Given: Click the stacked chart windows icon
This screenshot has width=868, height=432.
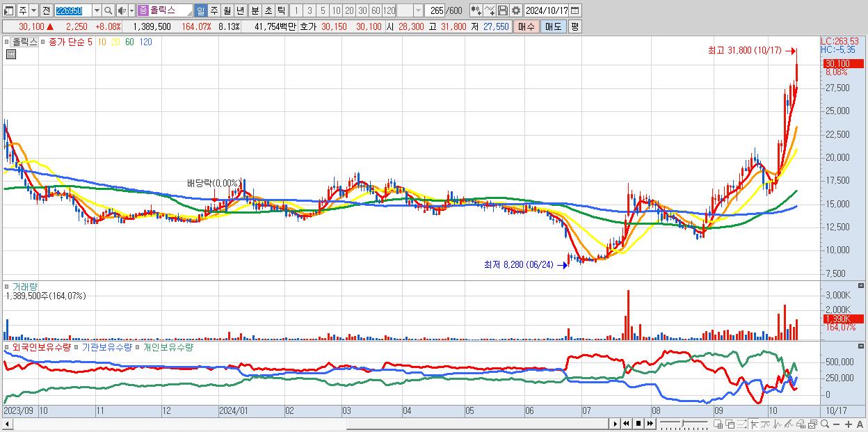Looking at the screenshot, I should coord(813,424).
